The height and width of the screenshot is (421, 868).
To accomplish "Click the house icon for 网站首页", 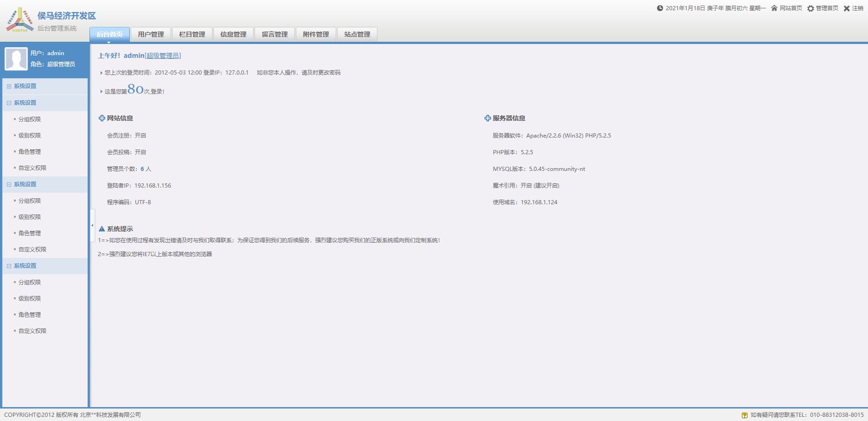I will coord(774,8).
